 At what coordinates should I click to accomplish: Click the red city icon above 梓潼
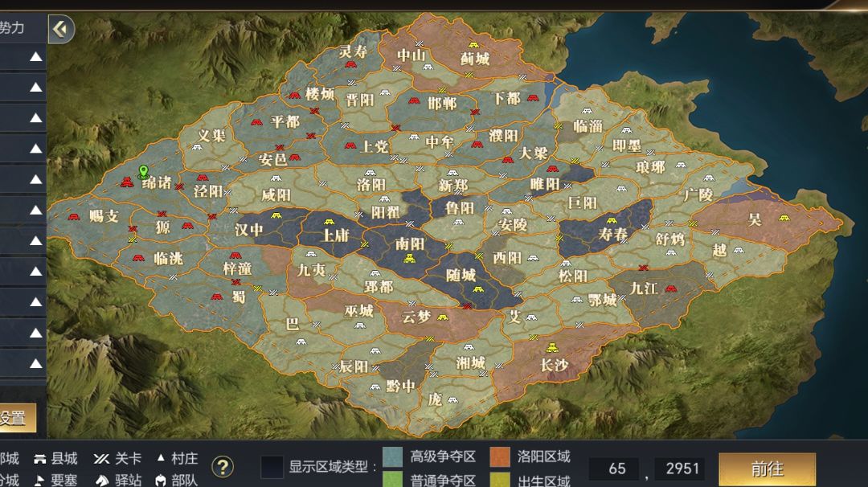point(235,256)
